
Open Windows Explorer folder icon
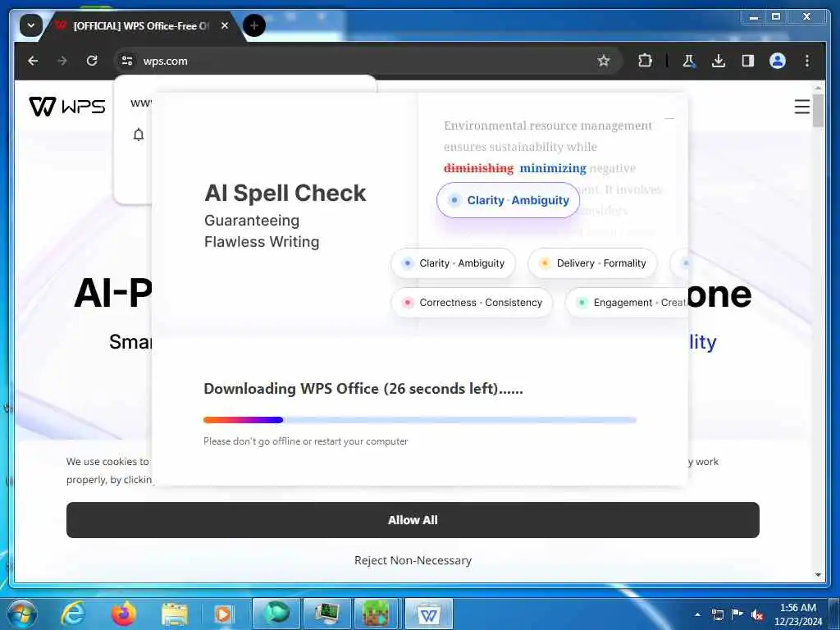(175, 614)
